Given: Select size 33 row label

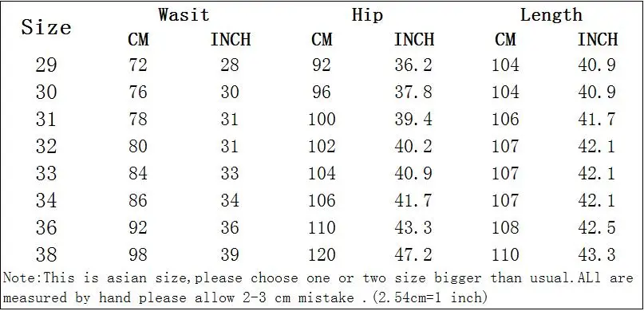Looking at the screenshot, I should tap(46, 173).
